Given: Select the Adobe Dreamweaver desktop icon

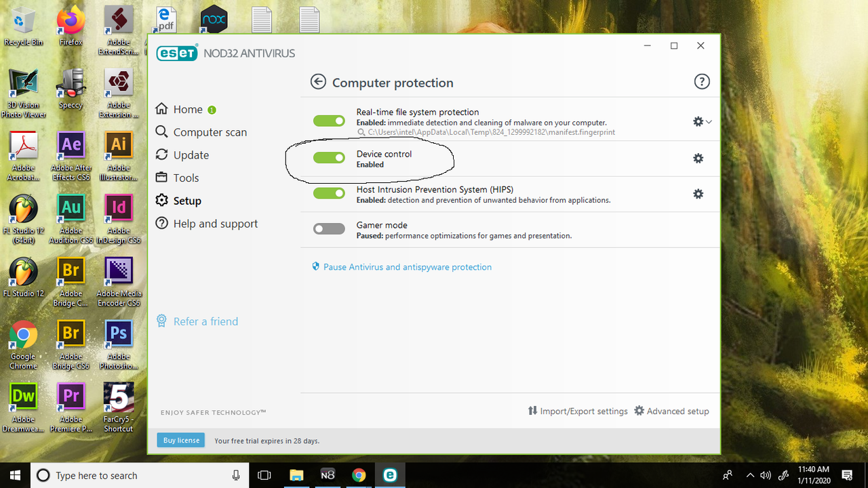Looking at the screenshot, I should [x=23, y=408].
